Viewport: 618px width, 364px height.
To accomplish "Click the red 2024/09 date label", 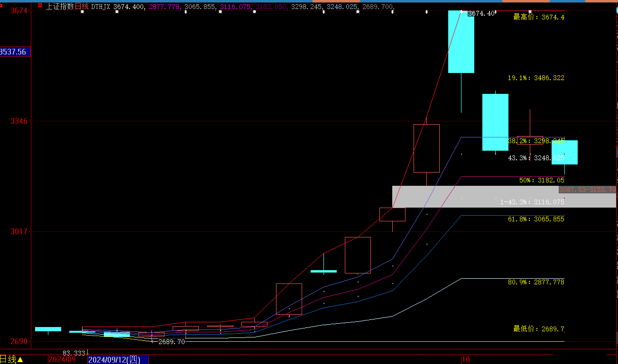I will 62,360.
